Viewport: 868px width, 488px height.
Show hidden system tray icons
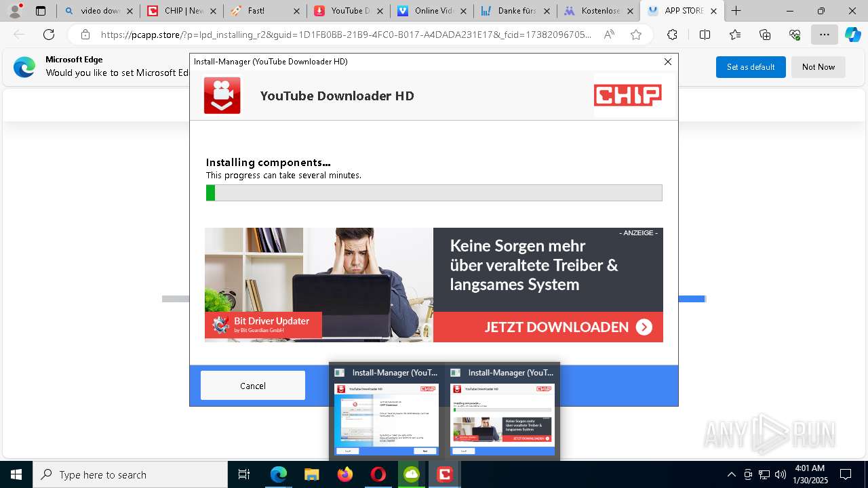731,474
